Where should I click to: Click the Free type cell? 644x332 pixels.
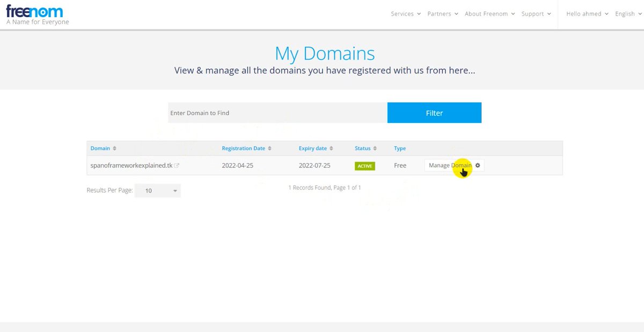[x=400, y=165]
